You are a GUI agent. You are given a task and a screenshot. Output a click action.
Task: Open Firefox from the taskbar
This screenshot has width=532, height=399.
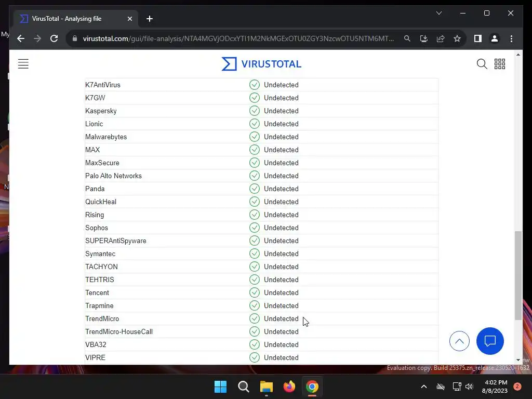289,387
